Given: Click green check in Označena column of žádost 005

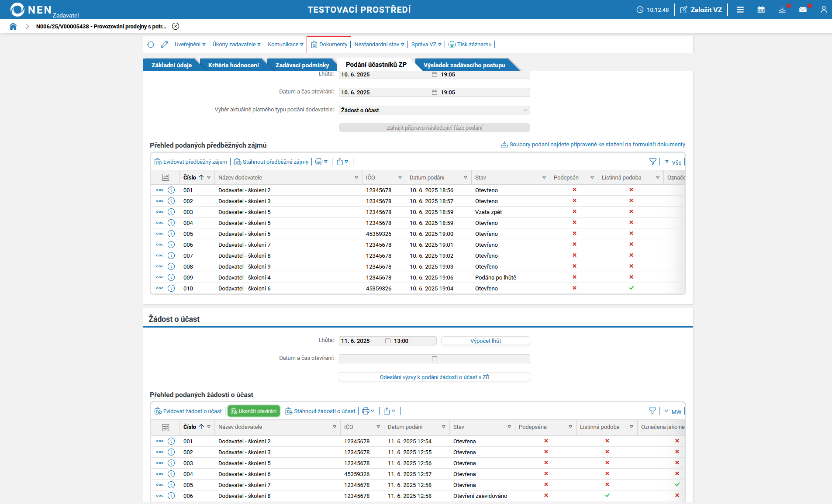Looking at the screenshot, I should 677,485.
